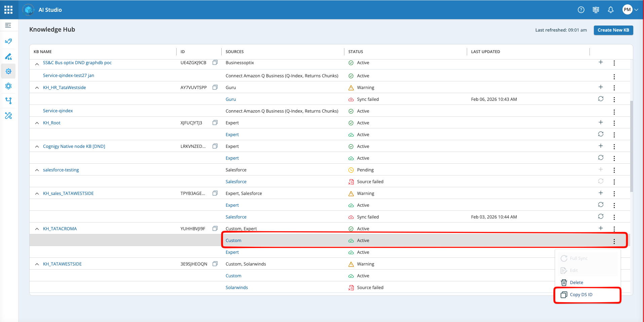Open more options for KH_TATACROMA Custom row
Viewport: 644px width, 322px height.
click(614, 241)
